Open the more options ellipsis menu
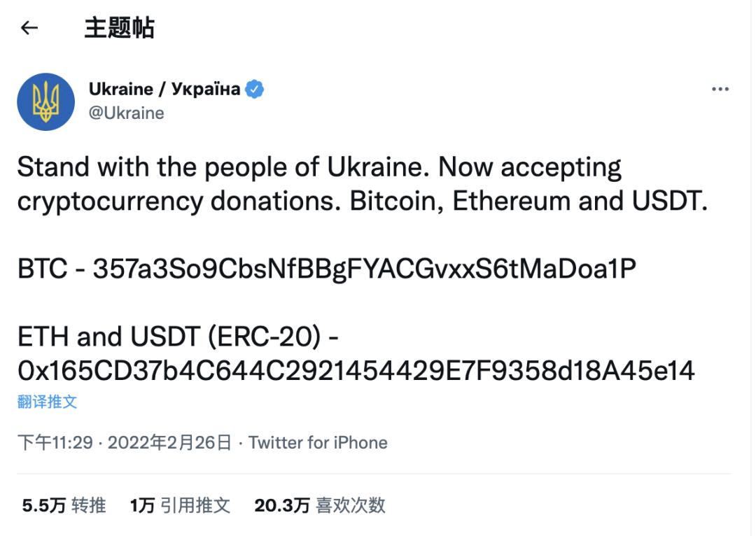756x536 pixels. pyautogui.click(x=720, y=90)
